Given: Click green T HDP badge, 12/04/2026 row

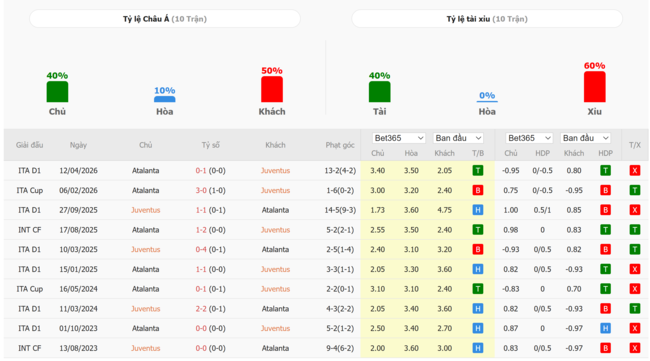Looking at the screenshot, I should click(x=605, y=170).
